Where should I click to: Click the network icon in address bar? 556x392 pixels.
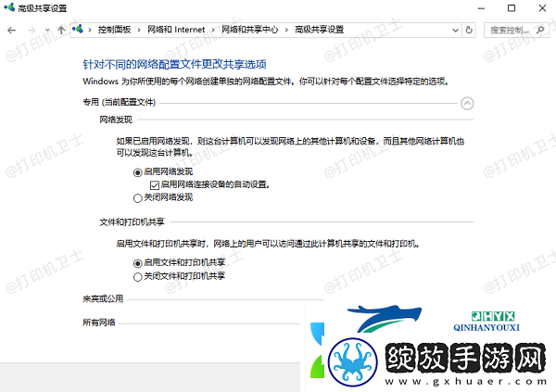click(78, 29)
